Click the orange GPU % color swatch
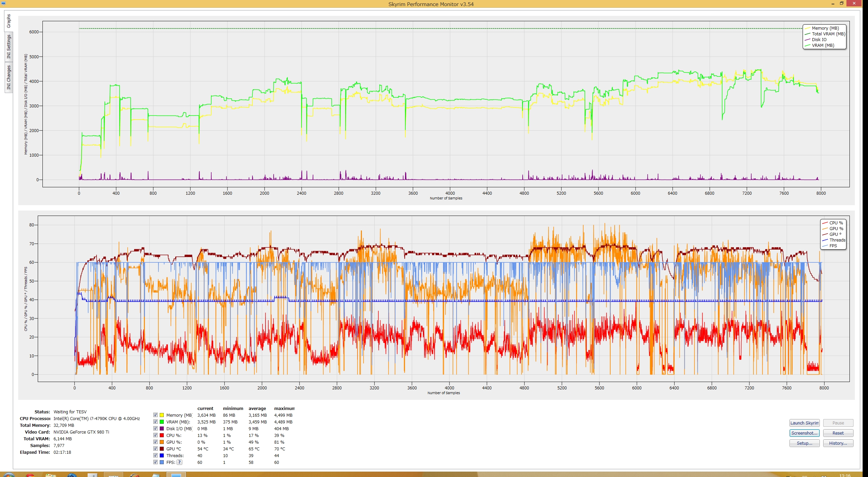 [x=162, y=442]
